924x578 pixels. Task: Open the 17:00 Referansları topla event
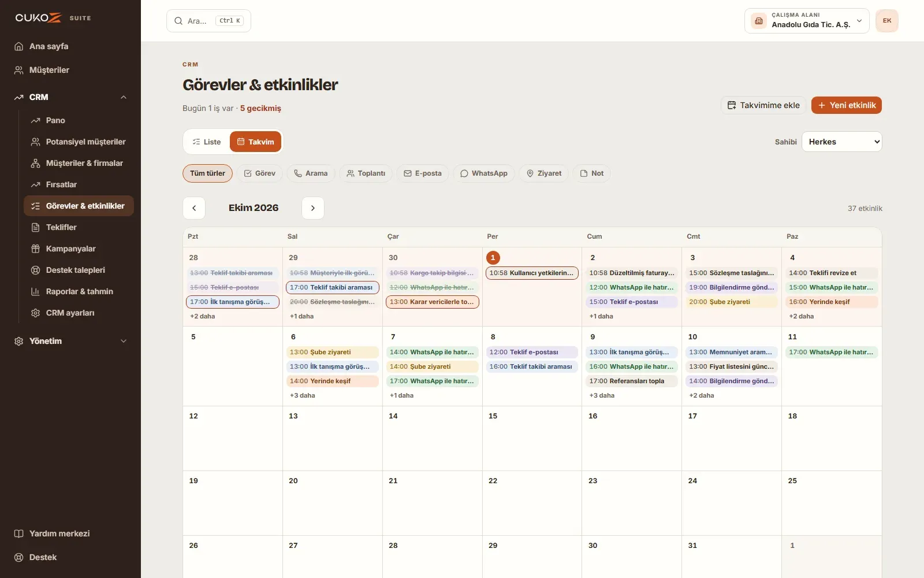pyautogui.click(x=632, y=381)
